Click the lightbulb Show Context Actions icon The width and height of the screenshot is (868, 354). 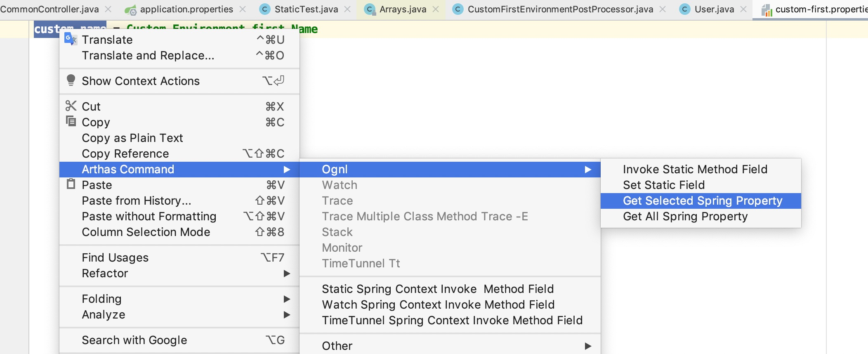tap(71, 80)
